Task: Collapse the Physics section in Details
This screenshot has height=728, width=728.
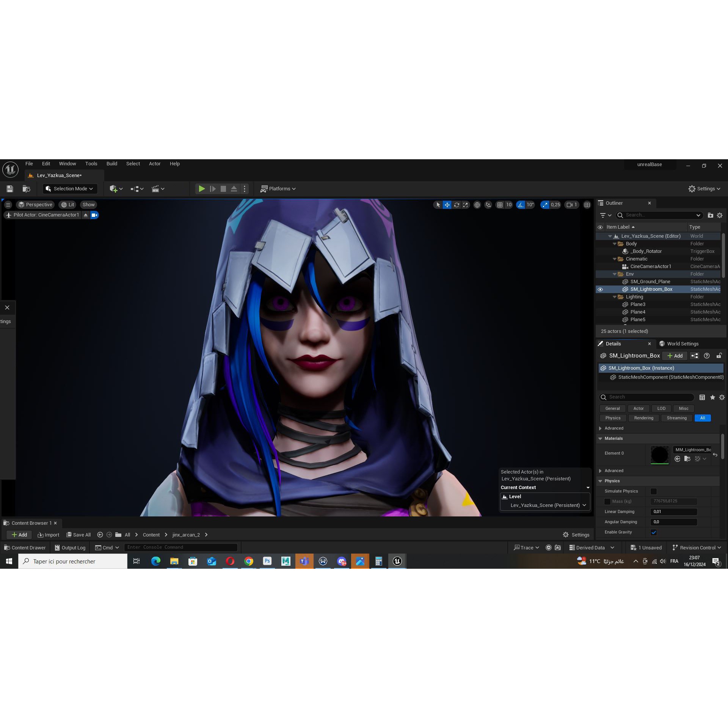Action: click(600, 481)
